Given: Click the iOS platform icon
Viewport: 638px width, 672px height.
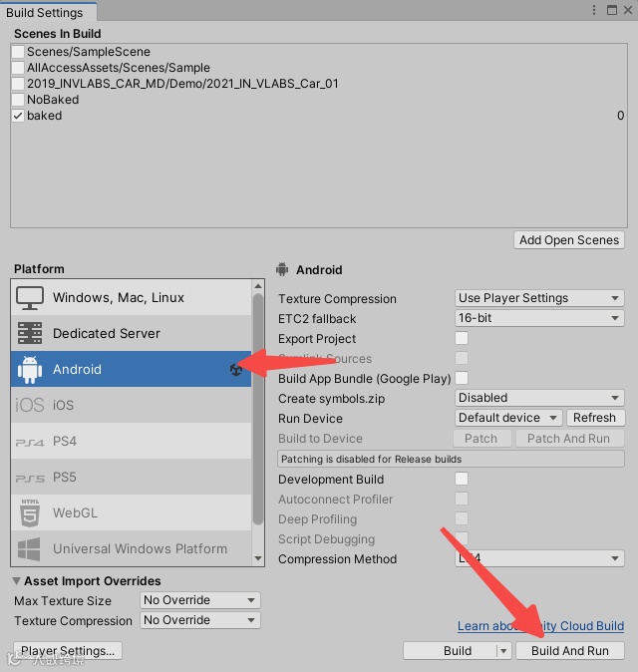Looking at the screenshot, I should click(x=30, y=405).
